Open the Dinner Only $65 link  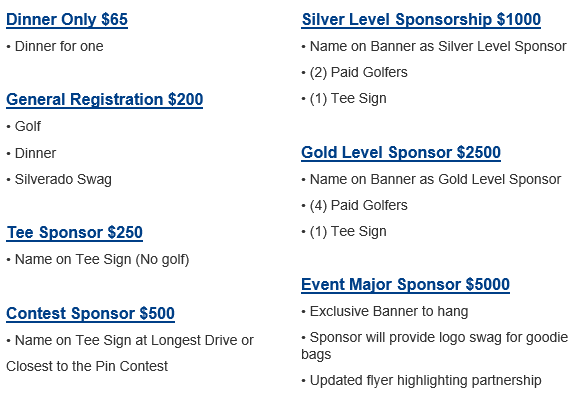[x=67, y=20]
